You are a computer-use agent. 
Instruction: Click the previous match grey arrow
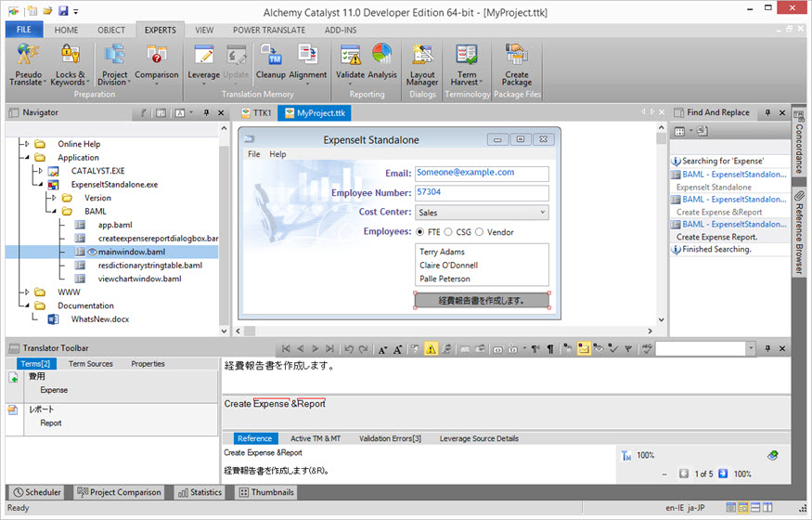click(684, 474)
